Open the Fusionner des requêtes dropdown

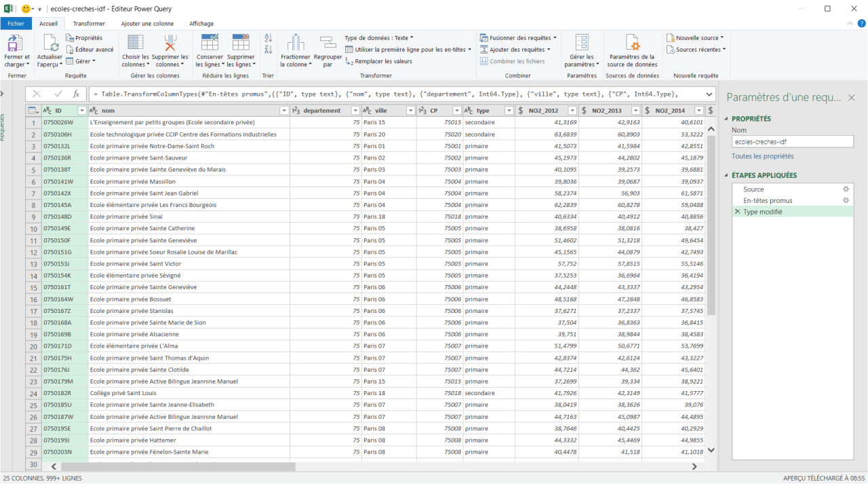[x=518, y=38]
